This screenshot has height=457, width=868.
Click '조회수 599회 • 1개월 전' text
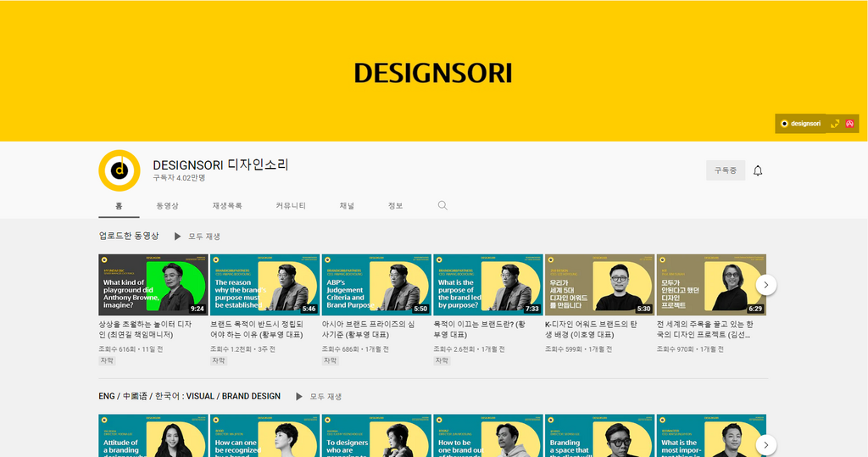[x=578, y=349]
